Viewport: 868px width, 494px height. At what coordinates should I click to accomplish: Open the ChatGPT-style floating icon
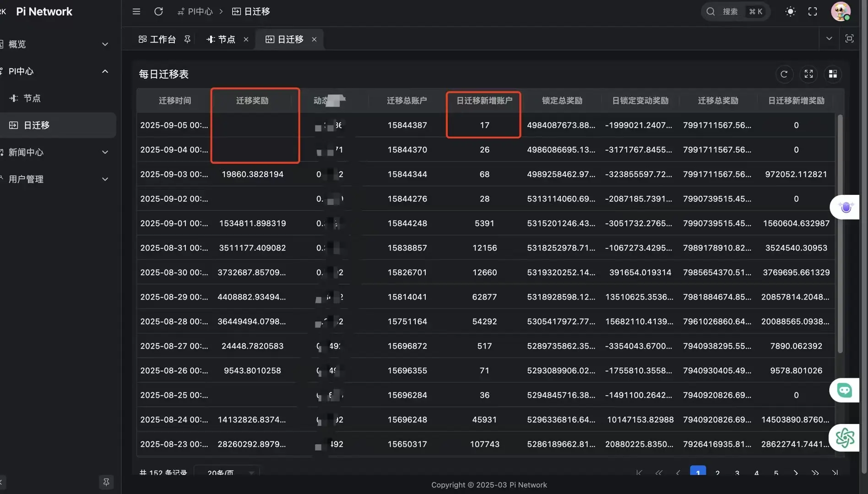[845, 438]
